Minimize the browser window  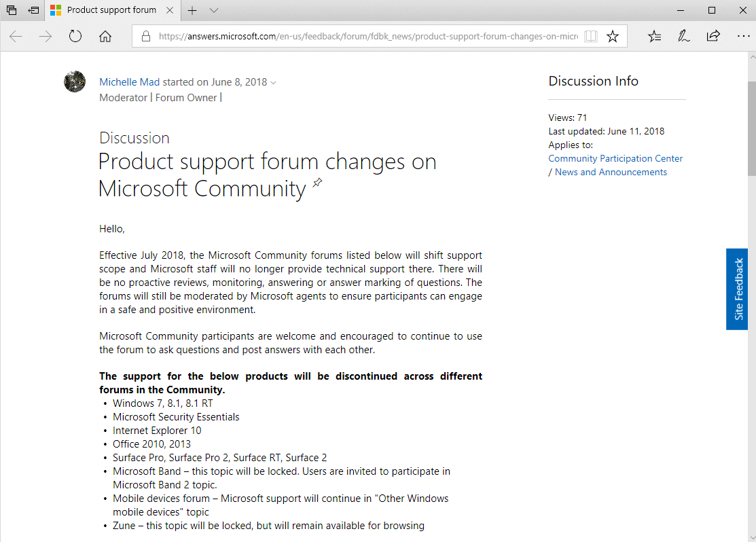coord(681,10)
